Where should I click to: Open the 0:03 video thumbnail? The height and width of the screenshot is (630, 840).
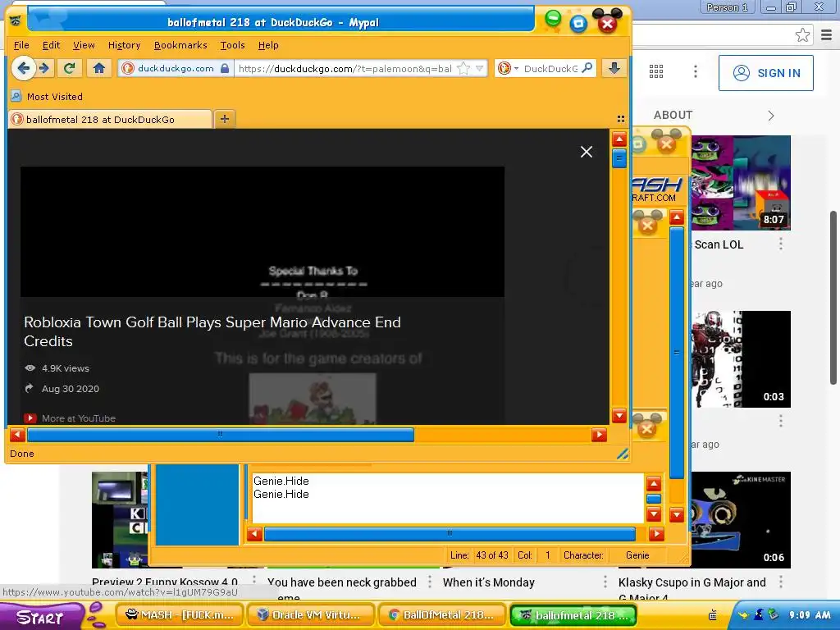pos(741,359)
